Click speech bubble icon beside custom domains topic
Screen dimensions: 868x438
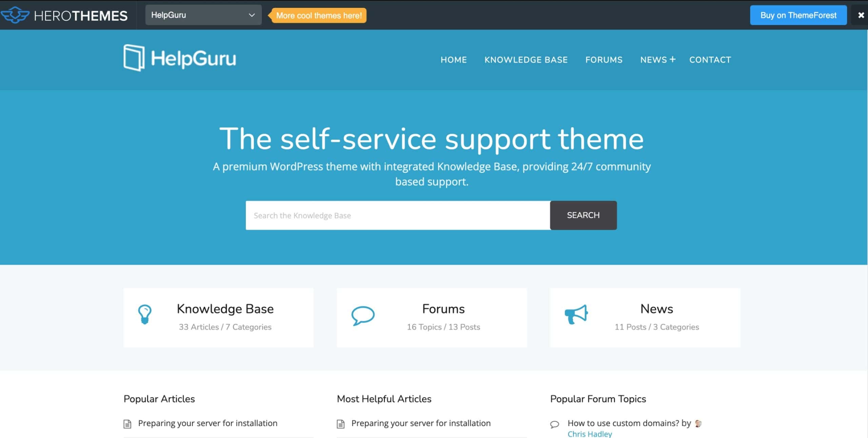click(554, 424)
